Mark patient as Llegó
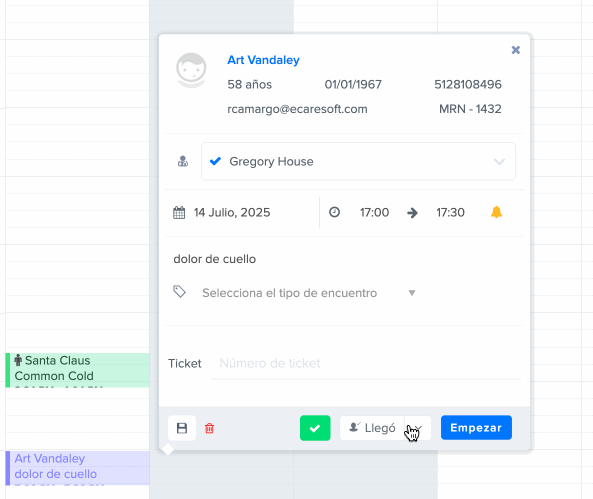 point(372,428)
